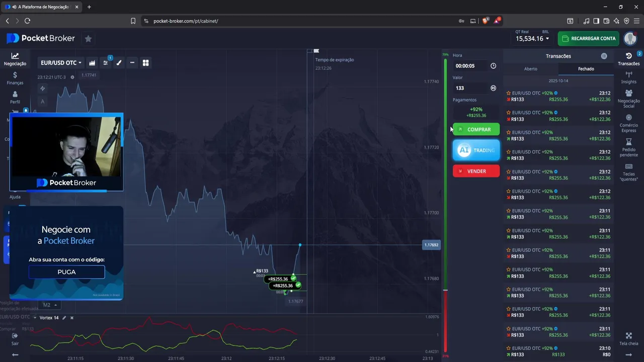Click the lightning quick-trade icon
644x362 pixels.
(42, 88)
